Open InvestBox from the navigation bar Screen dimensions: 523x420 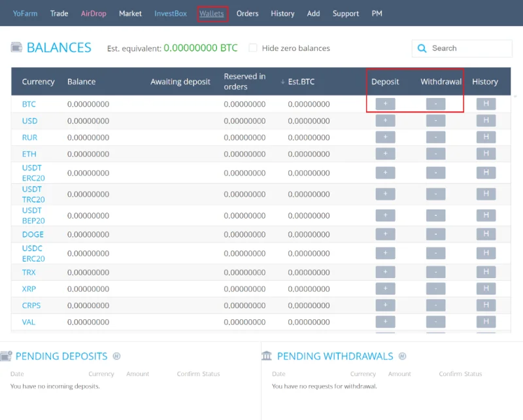171,13
